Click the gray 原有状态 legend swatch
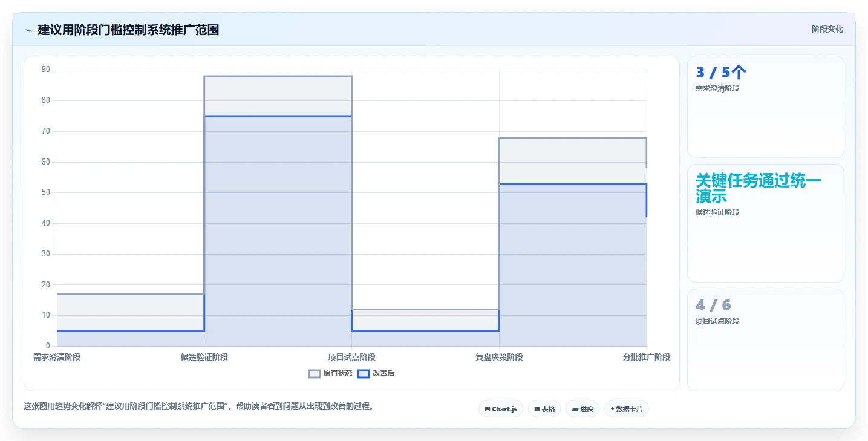Image resolution: width=868 pixels, height=441 pixels. click(x=314, y=373)
